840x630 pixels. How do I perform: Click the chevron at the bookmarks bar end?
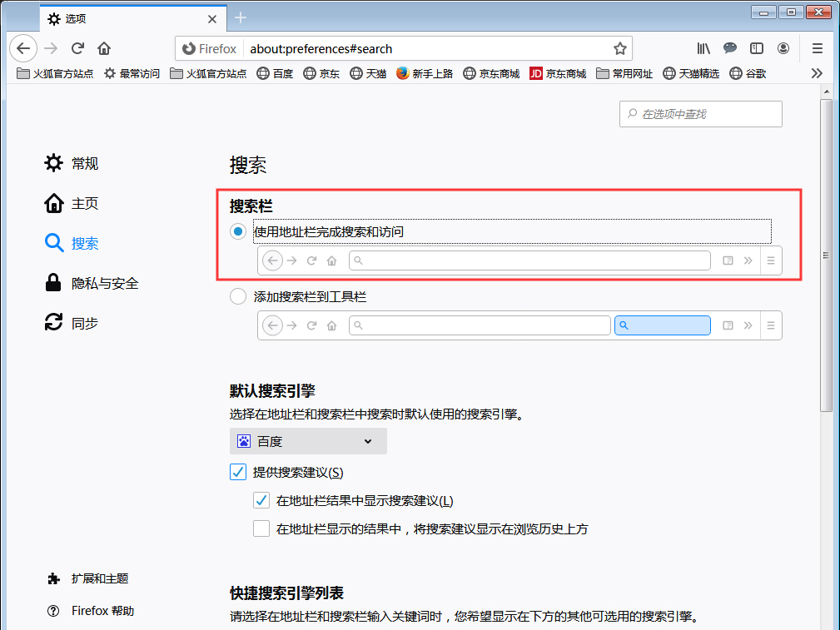point(817,73)
